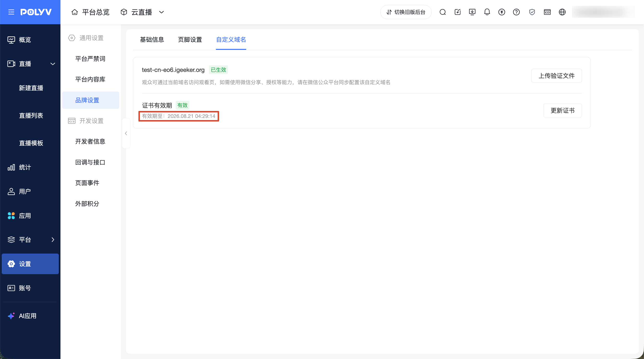This screenshot has height=359, width=644.
Task: Switch to the 自定义域名 tab
Action: pyautogui.click(x=231, y=40)
